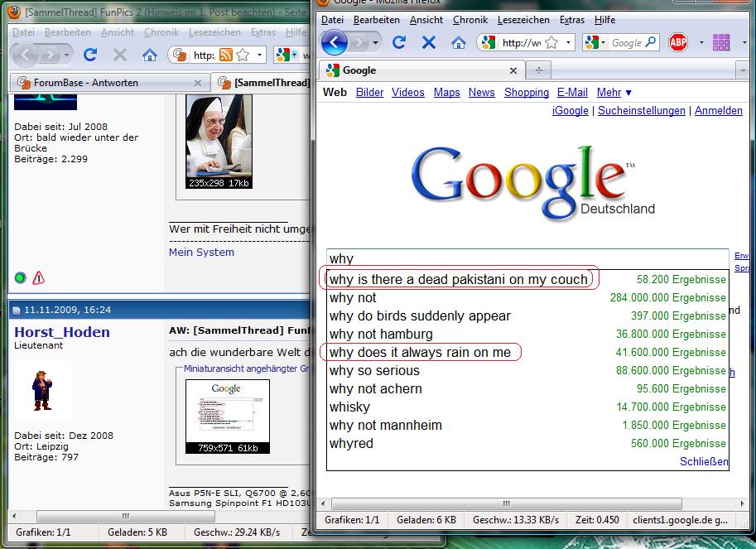Open Videos link on Google
Viewport: 756px width, 549px height.
(x=408, y=92)
